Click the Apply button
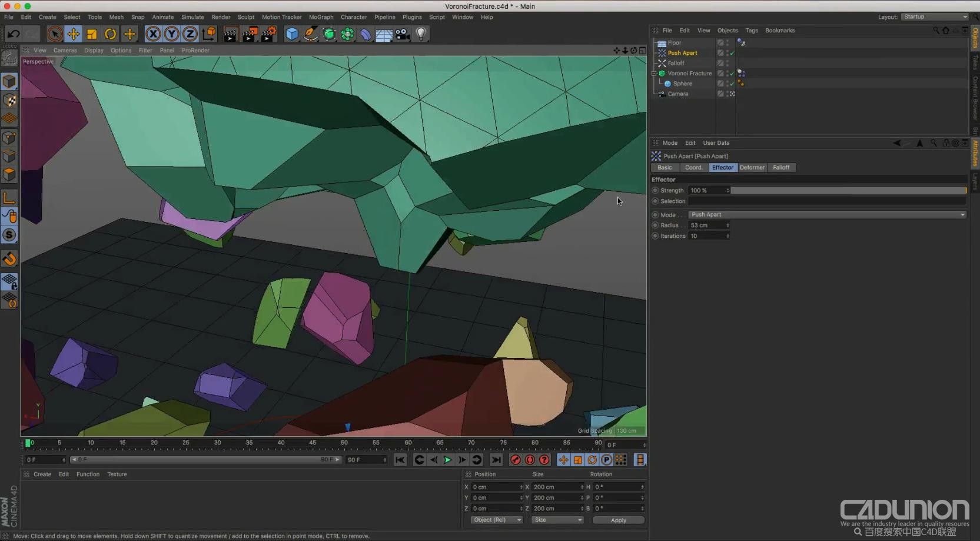 coord(619,520)
